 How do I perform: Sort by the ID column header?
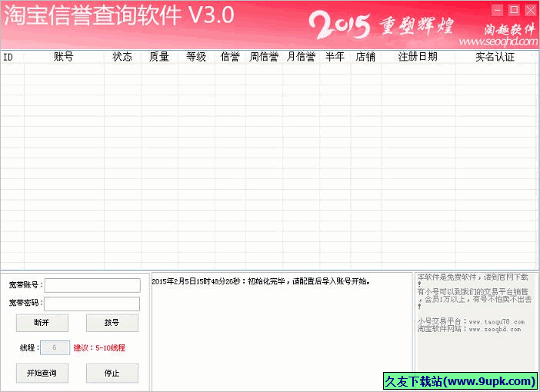pos(12,57)
